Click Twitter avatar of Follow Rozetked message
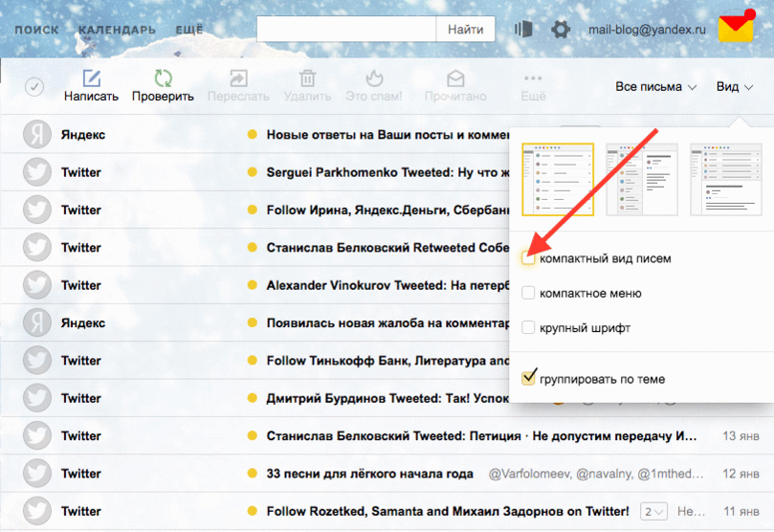Viewport: 774px width, 532px height. tap(37, 511)
